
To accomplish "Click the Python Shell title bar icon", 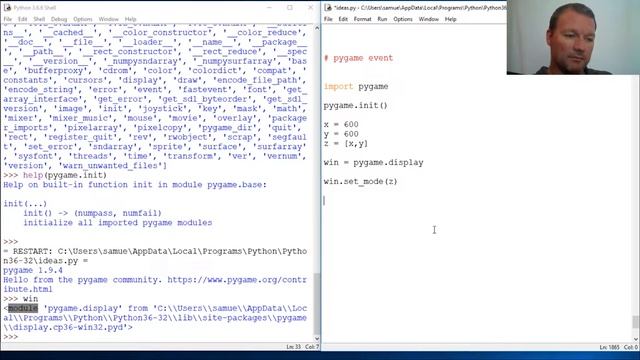I will pos(7,7).
